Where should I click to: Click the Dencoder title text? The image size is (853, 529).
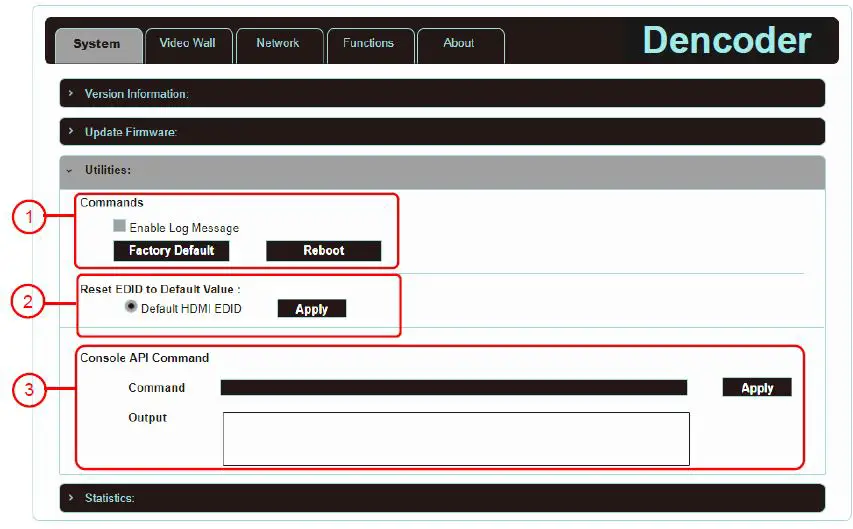[727, 40]
